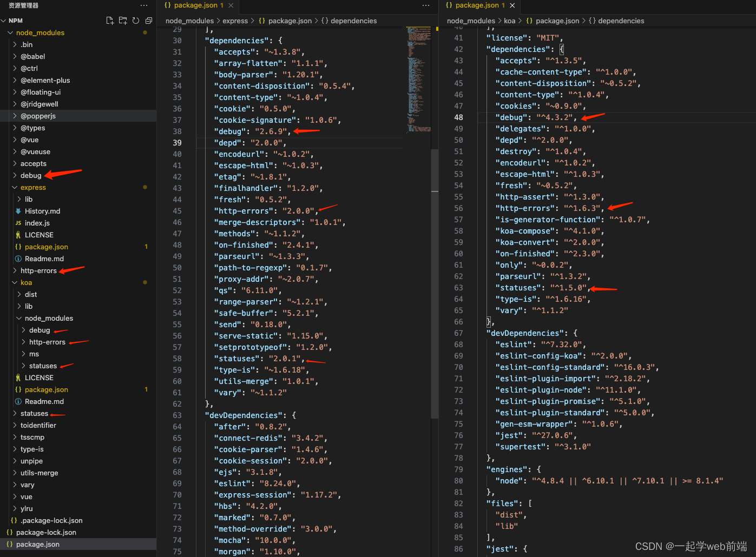Click the left editor vertical scrollbar
The width and height of the screenshot is (756, 557).
(x=435, y=283)
